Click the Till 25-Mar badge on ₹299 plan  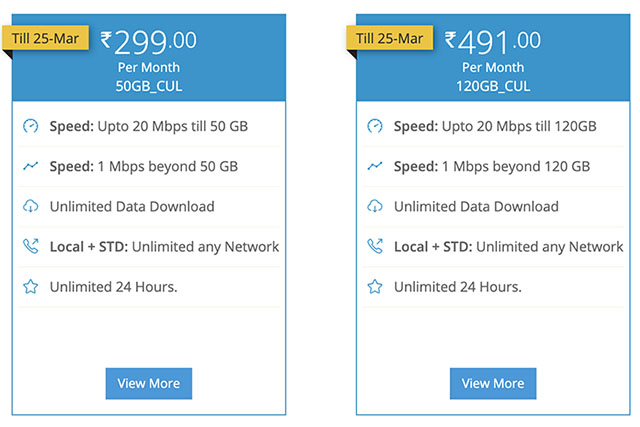pos(45,38)
